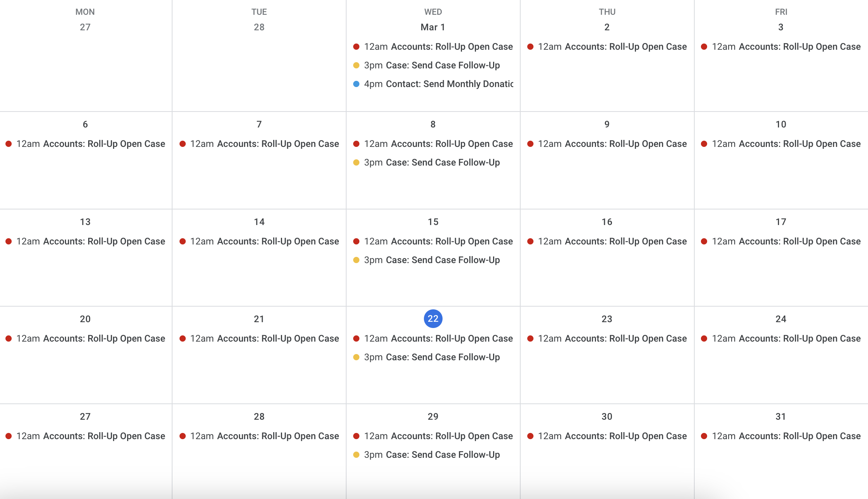Click the red dot of March 9 event
Image resolution: width=868 pixels, height=499 pixels.
pyautogui.click(x=530, y=144)
